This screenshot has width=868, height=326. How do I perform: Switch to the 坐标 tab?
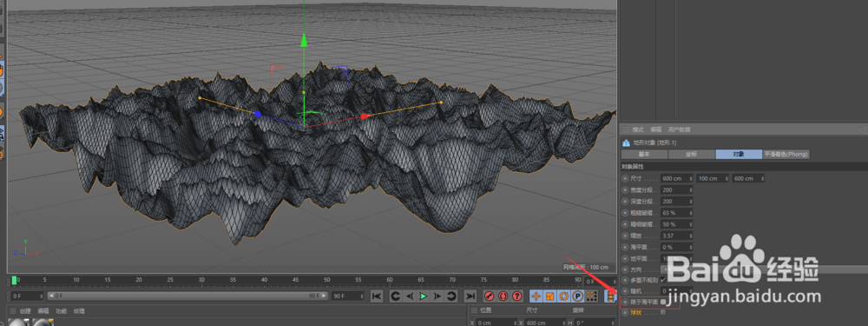[x=692, y=154]
